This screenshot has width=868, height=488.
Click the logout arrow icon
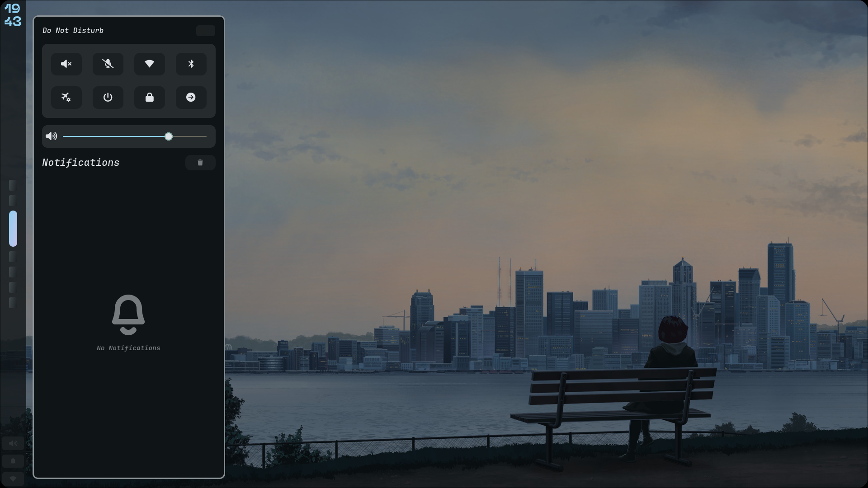pos(191,97)
